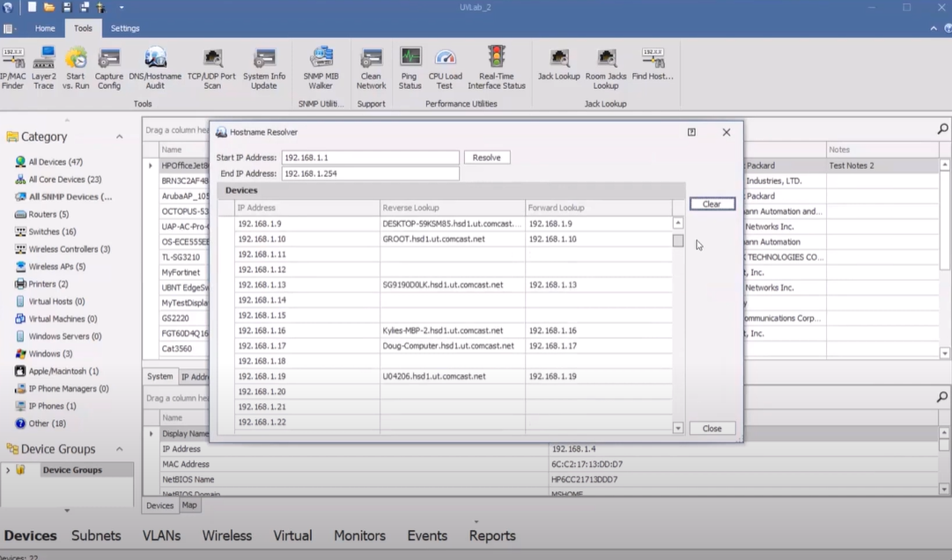This screenshot has height=560, width=952.
Task: Expand the HPOfficeJet row arrow
Action: pos(151,165)
